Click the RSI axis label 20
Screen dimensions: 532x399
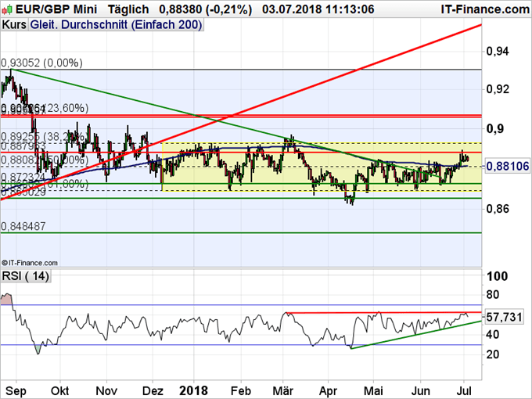click(492, 354)
